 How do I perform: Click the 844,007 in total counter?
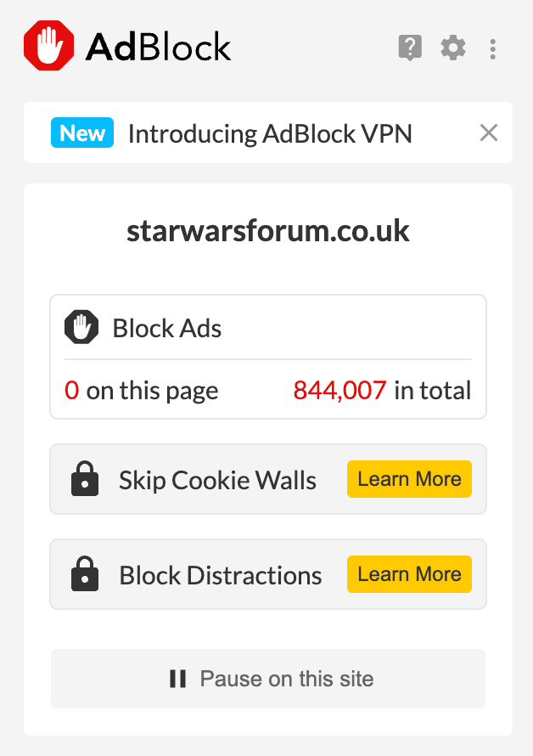[382, 390]
